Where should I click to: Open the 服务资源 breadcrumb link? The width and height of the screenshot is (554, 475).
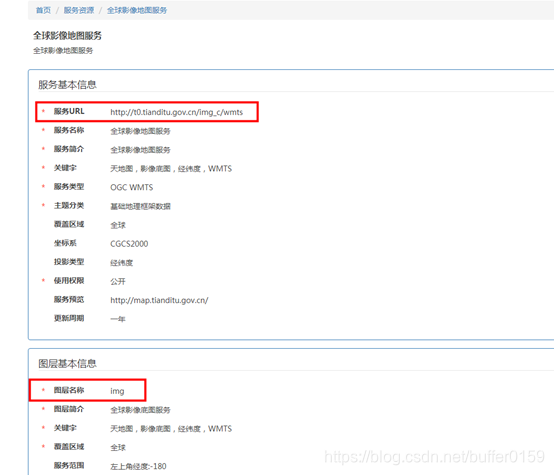pyautogui.click(x=79, y=10)
